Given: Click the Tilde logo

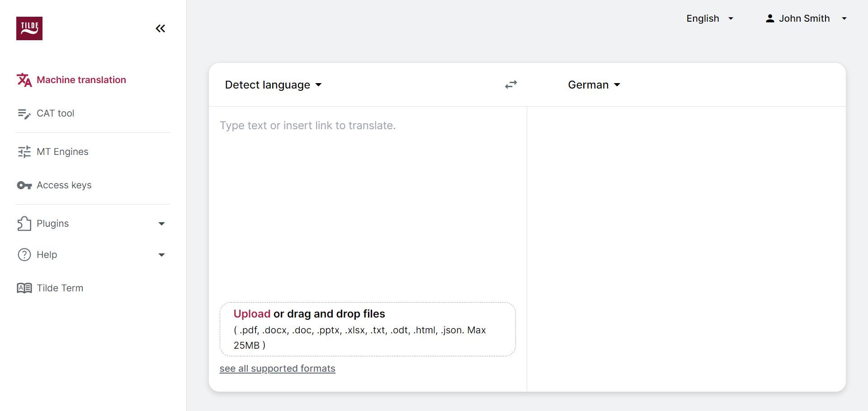Looking at the screenshot, I should (29, 28).
